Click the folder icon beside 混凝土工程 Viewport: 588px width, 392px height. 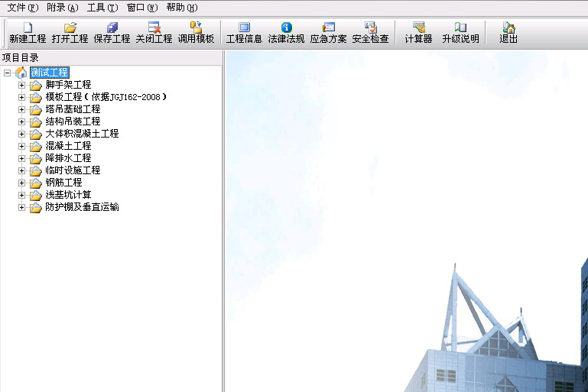(36, 147)
